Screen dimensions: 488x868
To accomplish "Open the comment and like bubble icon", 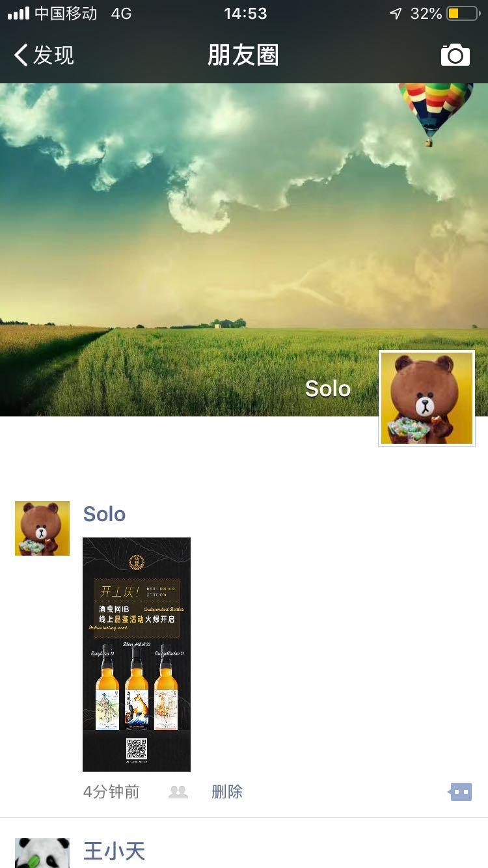I will pos(460,792).
